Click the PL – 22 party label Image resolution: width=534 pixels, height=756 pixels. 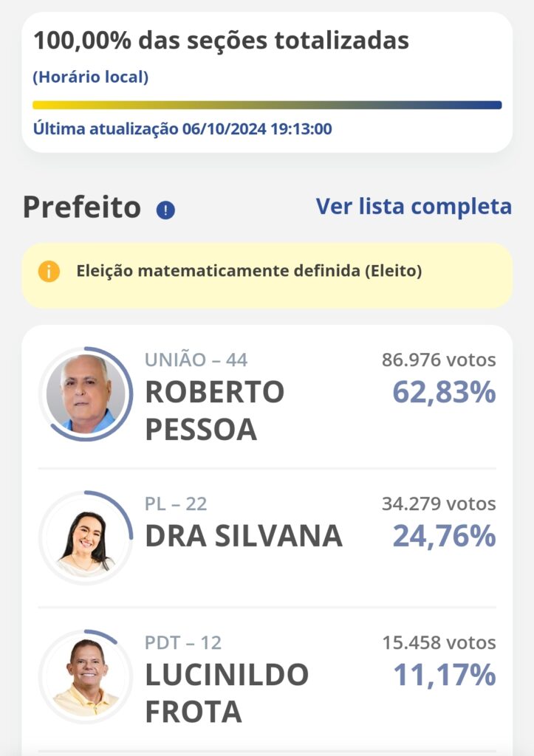pyautogui.click(x=176, y=504)
